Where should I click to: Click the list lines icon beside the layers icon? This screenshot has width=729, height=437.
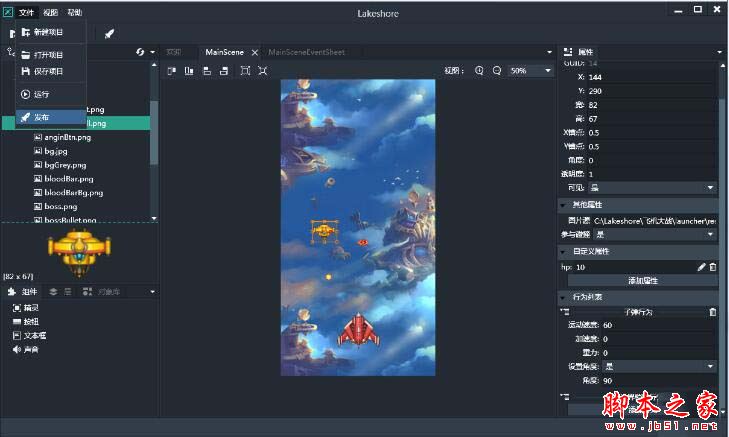pyautogui.click(x=68, y=292)
